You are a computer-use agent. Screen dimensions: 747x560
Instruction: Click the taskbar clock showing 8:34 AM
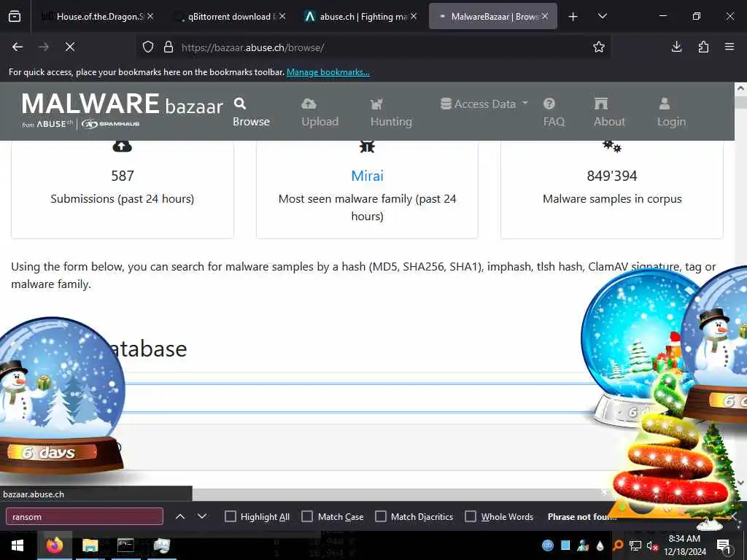(684, 545)
